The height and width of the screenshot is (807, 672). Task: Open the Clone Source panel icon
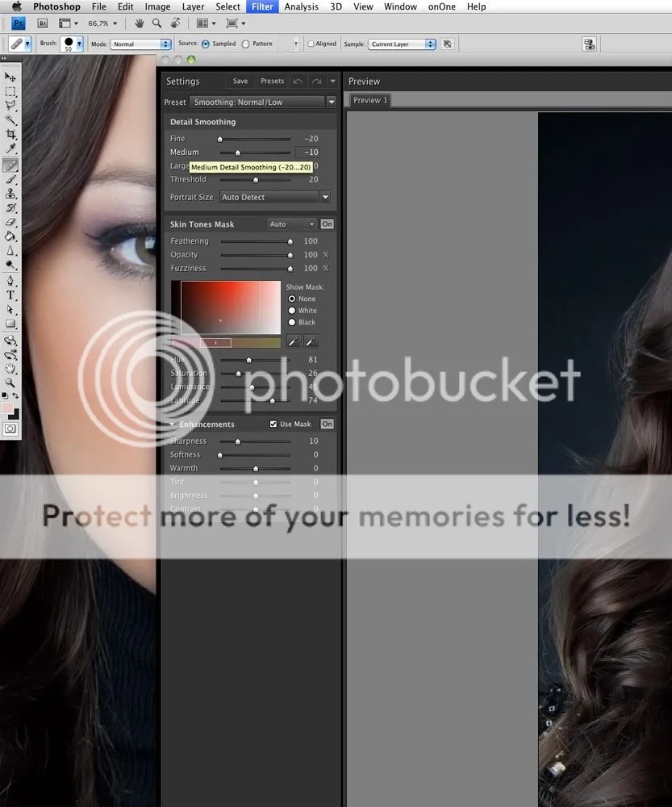point(589,44)
